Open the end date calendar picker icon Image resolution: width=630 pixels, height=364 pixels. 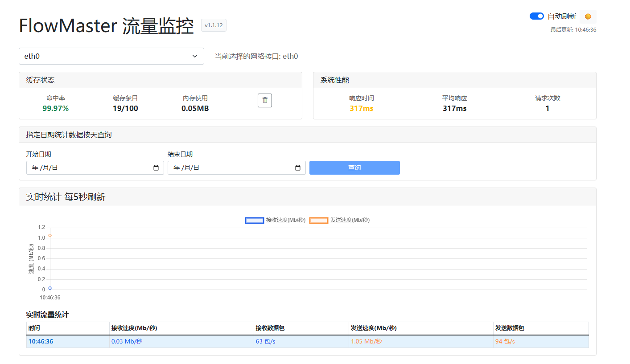coord(298,168)
